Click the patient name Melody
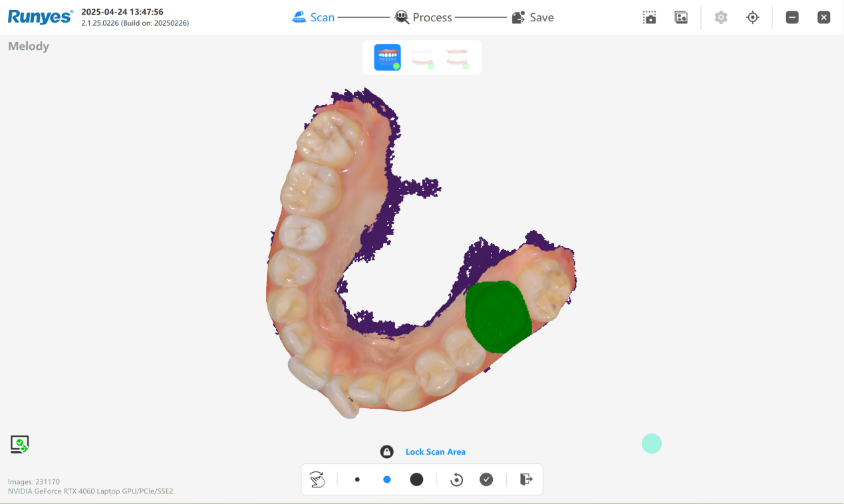Viewport: 844px width, 504px height. [x=29, y=46]
